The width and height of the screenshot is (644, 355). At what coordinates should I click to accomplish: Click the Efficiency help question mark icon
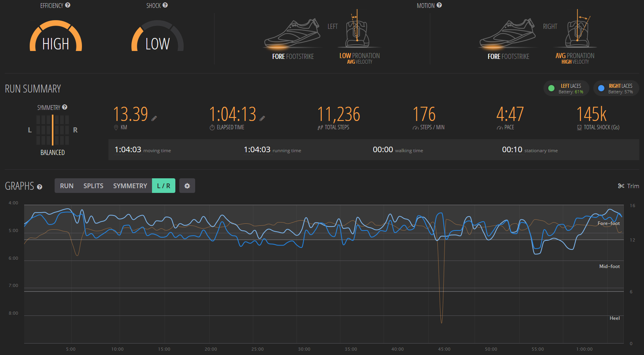click(x=68, y=5)
